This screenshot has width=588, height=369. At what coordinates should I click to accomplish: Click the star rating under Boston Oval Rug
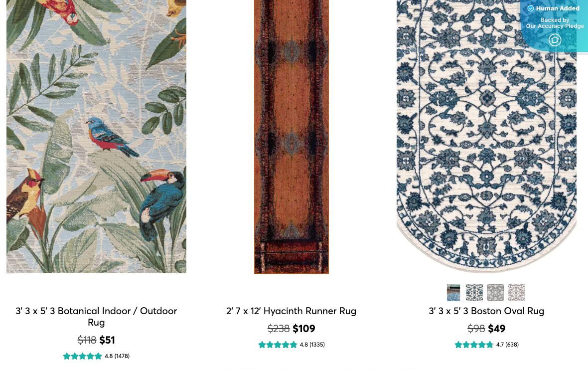474,344
